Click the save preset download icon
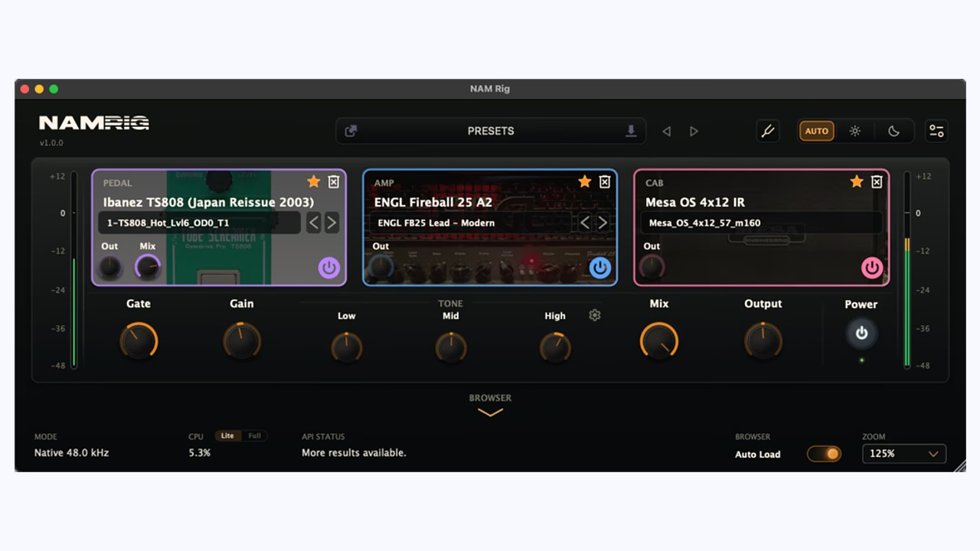This screenshot has height=551, width=980. (631, 131)
